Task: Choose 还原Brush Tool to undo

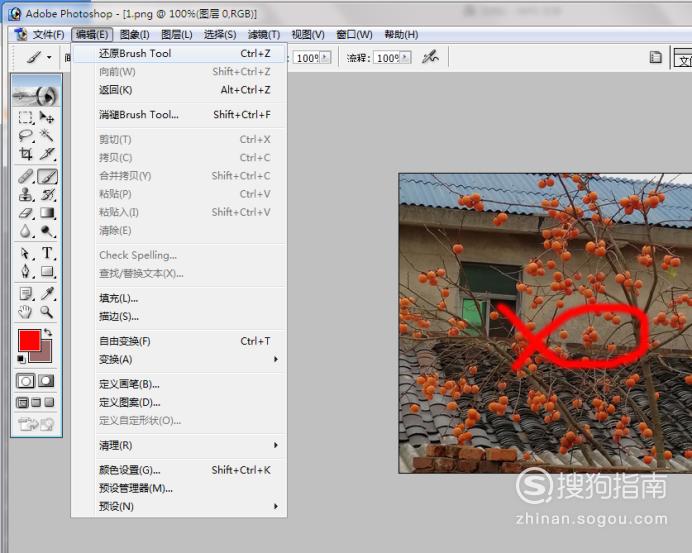Action: 180,53
